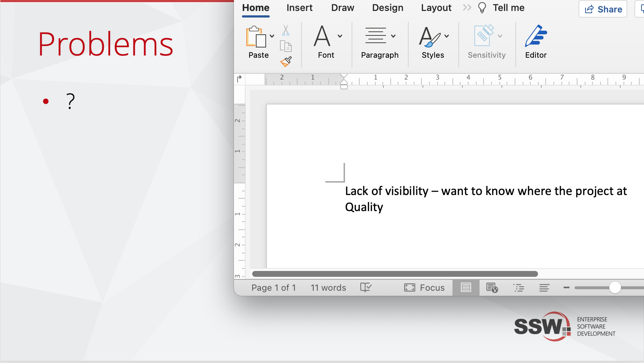
Task: Click the tab stop selector at ruler corner
Action: point(239,79)
